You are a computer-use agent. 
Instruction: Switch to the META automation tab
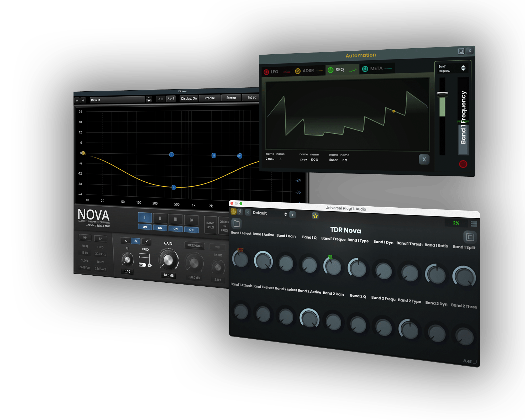[376, 69]
